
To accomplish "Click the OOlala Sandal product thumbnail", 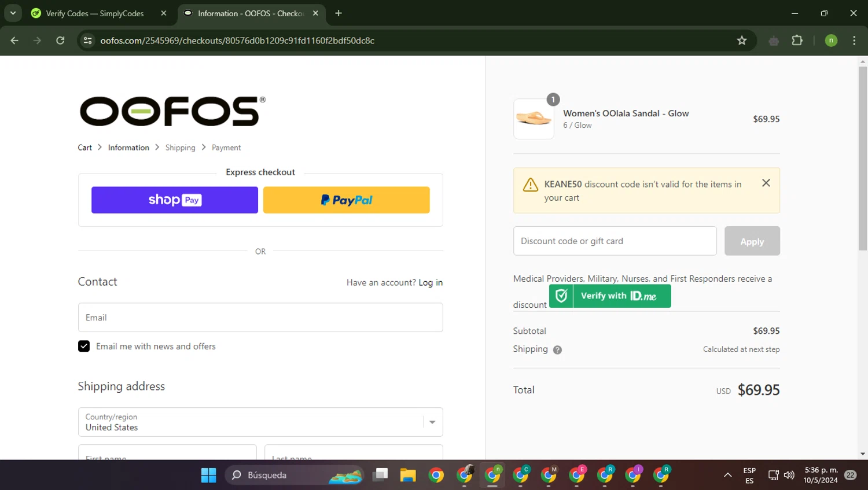I will 534,119.
